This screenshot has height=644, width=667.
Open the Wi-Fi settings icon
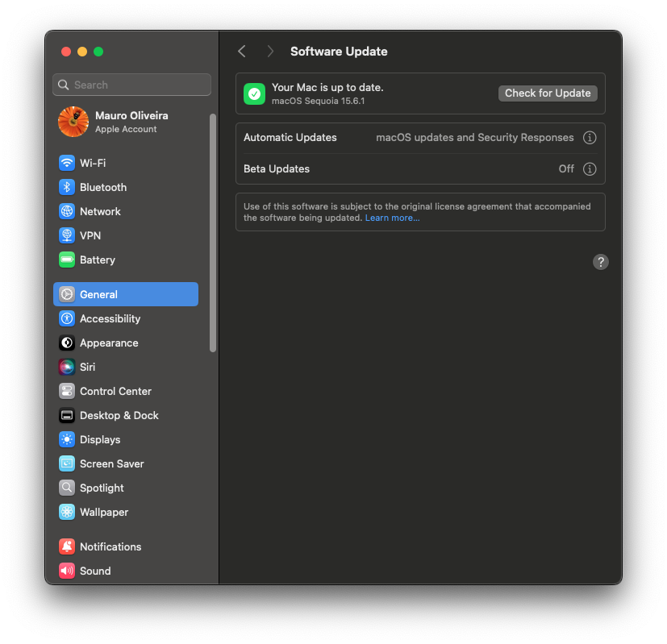click(x=66, y=163)
